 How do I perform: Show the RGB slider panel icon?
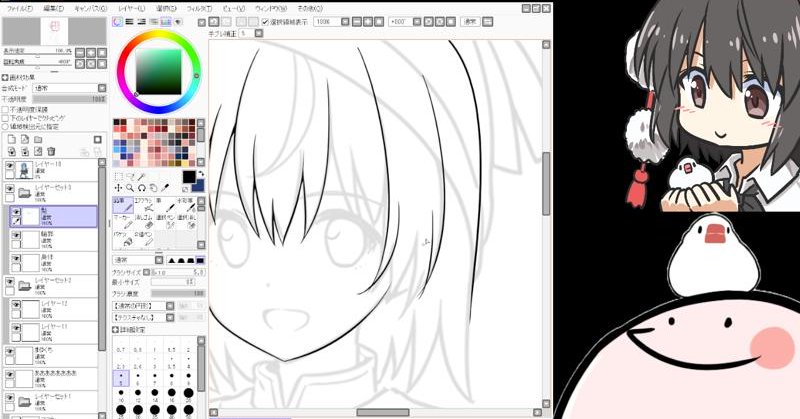click(130, 22)
